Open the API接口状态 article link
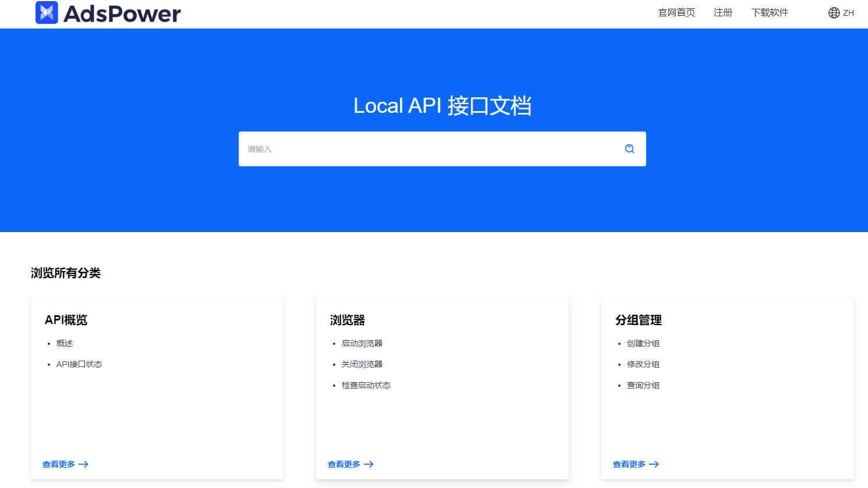Viewport: 868px width, 488px height. 79,364
